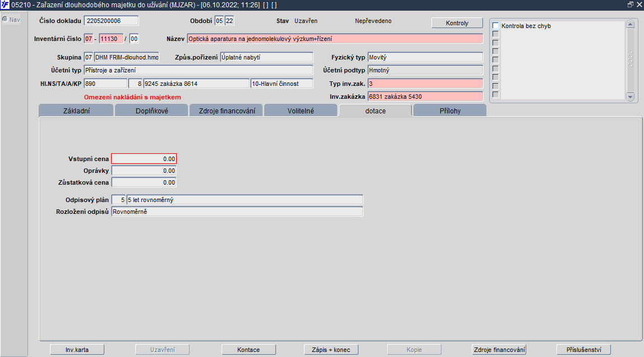Open Inv.karta button

coord(77,350)
